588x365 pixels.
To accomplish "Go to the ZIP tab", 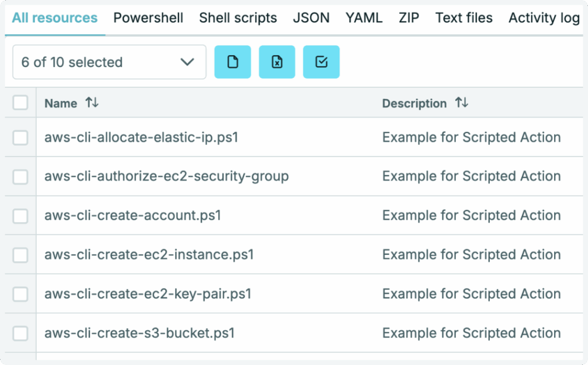I will point(409,18).
